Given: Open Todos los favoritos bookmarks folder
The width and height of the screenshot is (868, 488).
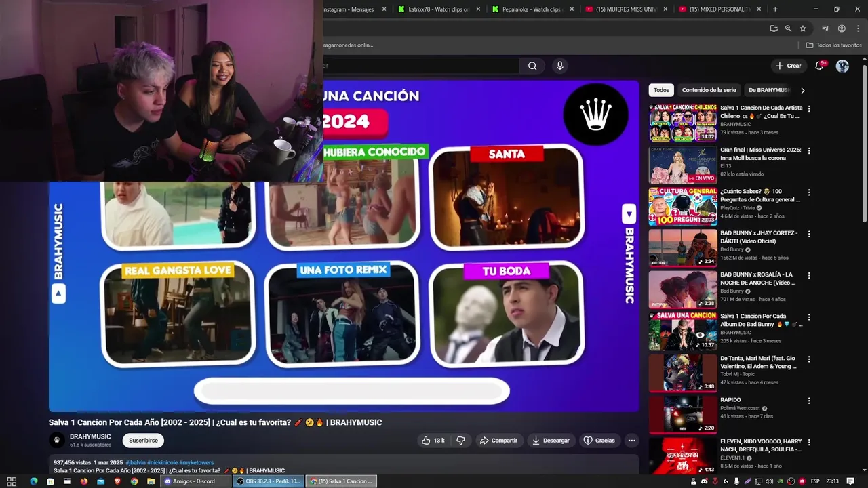Looking at the screenshot, I should [x=833, y=45].
